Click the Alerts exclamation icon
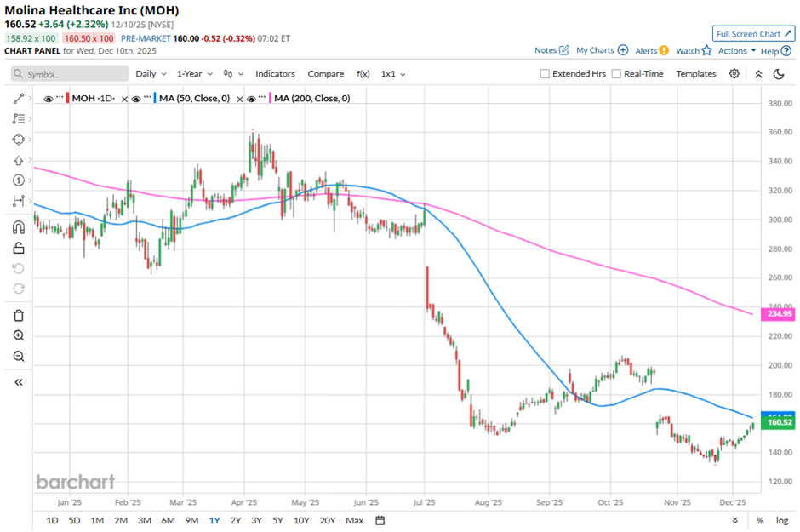Screen dimensions: 800x532 (663, 50)
